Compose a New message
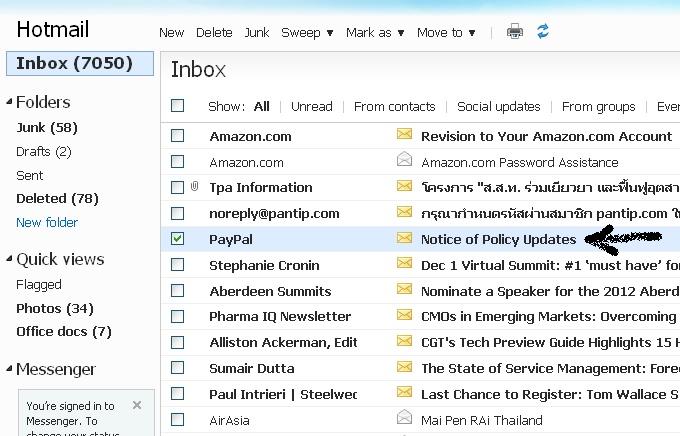This screenshot has width=680, height=436. (171, 33)
